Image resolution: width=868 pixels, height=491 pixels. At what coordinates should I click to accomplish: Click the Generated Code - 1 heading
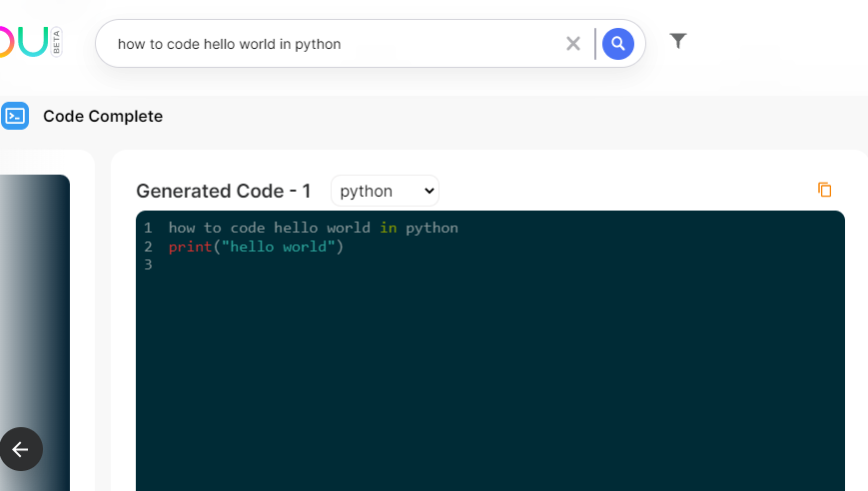(223, 192)
